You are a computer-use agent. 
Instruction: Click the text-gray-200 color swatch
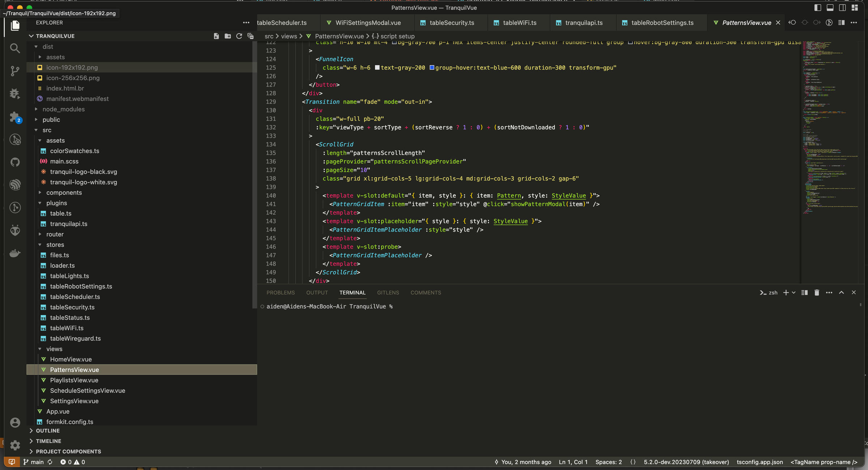pyautogui.click(x=377, y=68)
